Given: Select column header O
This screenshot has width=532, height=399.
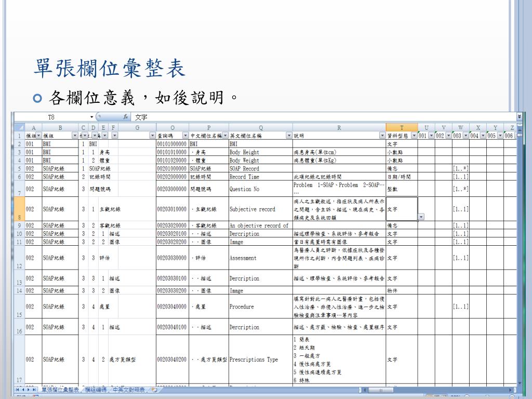Looking at the screenshot, I should tap(172, 128).
